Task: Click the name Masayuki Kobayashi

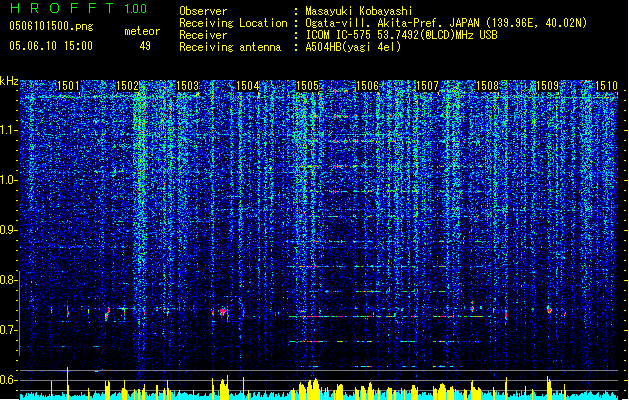Action: click(x=359, y=11)
